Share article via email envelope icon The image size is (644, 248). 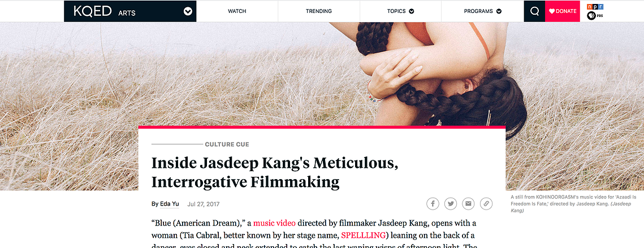point(468,204)
